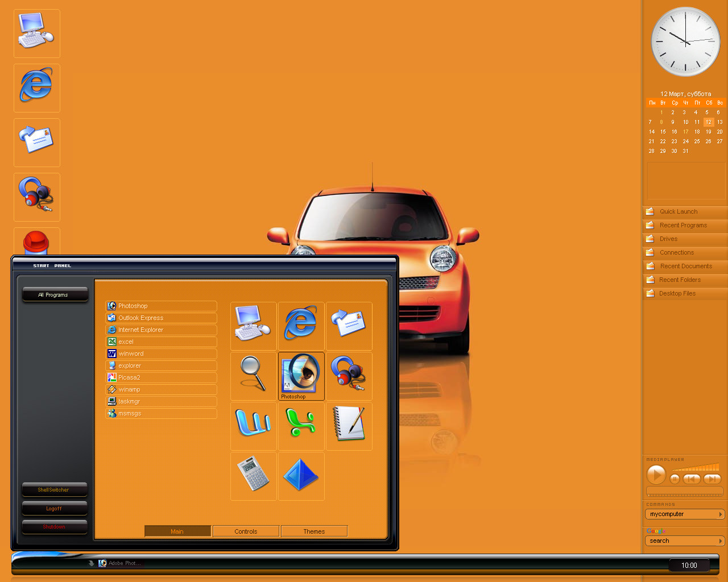728x582 pixels.
Task: Open the My Computer icon on the desktop
Action: 36,33
